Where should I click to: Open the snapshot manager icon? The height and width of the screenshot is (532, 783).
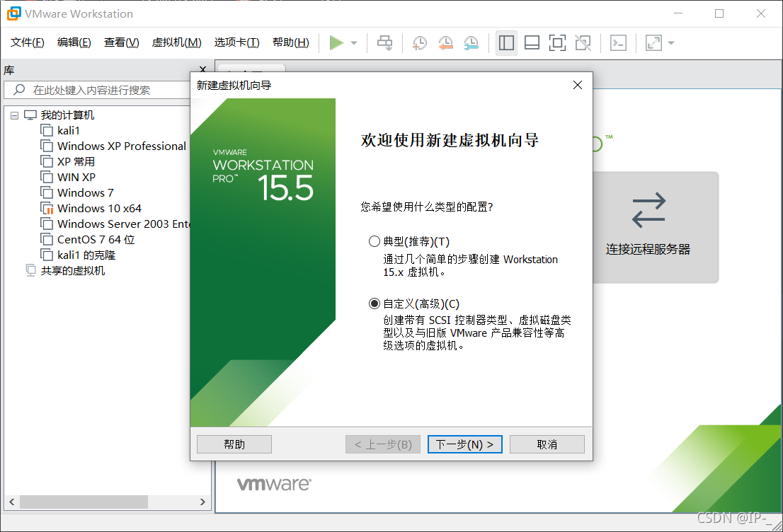[471, 43]
